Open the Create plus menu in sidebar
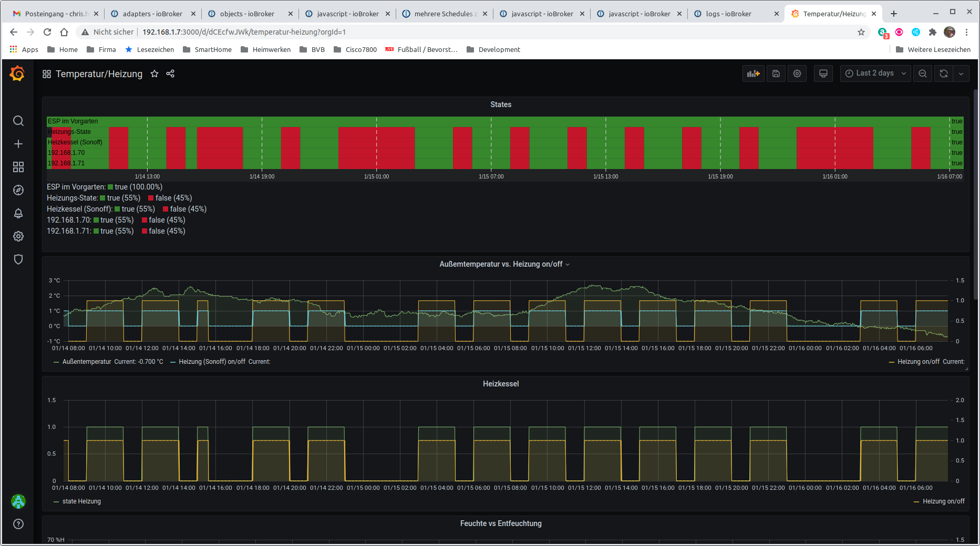 (x=18, y=144)
